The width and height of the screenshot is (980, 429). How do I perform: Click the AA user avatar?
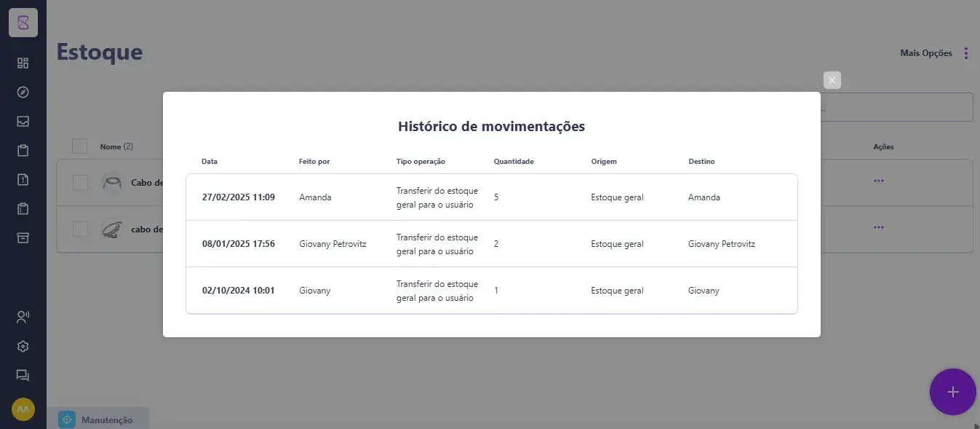click(23, 409)
